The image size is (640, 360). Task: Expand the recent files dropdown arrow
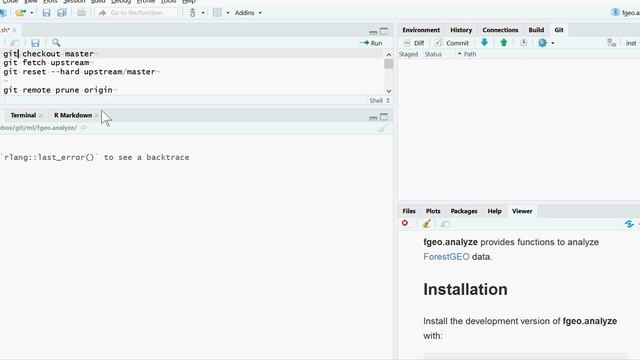(31, 13)
